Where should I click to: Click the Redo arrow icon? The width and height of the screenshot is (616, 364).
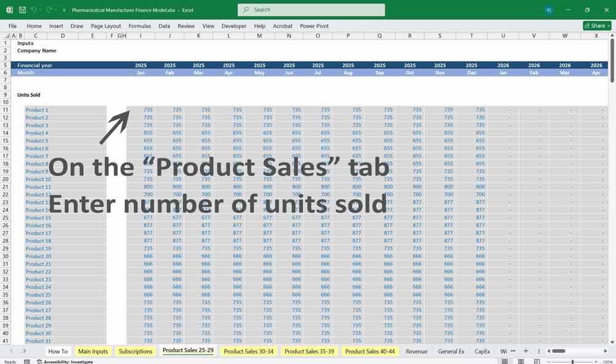pyautogui.click(x=49, y=10)
